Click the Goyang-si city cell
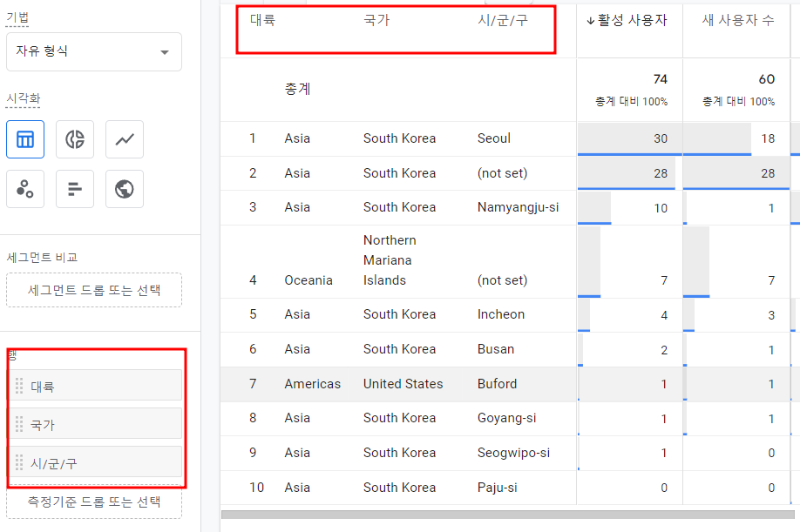 tap(506, 418)
